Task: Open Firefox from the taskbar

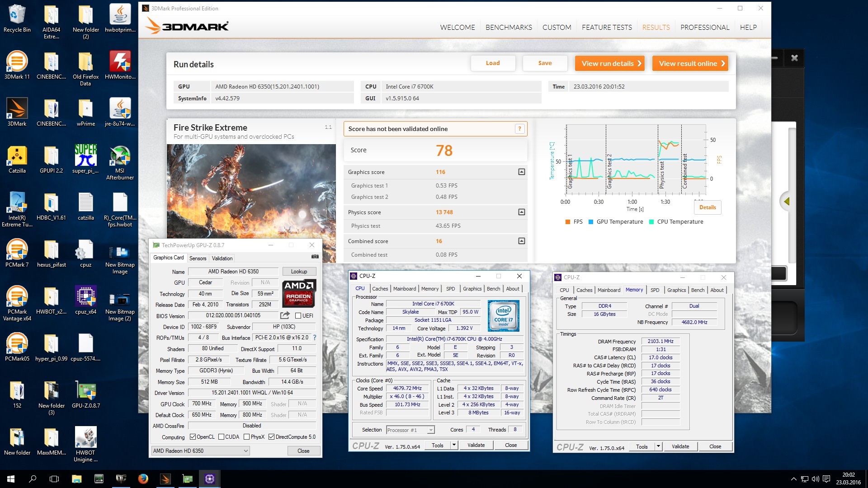Action: (143, 479)
